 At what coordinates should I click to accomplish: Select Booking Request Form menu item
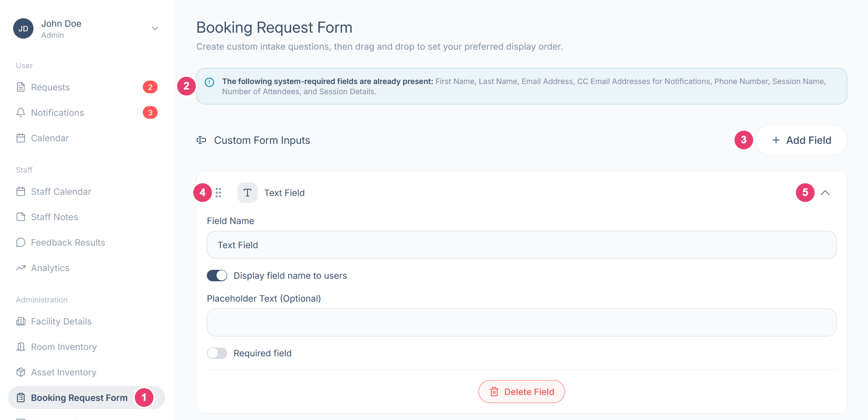pyautogui.click(x=86, y=398)
